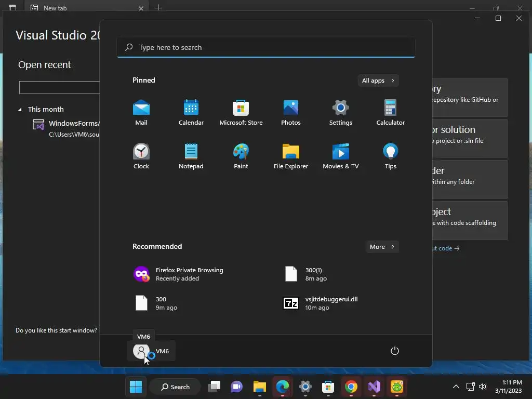The image size is (532, 399).
Task: Launch Notepad from Pinned apps
Action: tap(191, 156)
